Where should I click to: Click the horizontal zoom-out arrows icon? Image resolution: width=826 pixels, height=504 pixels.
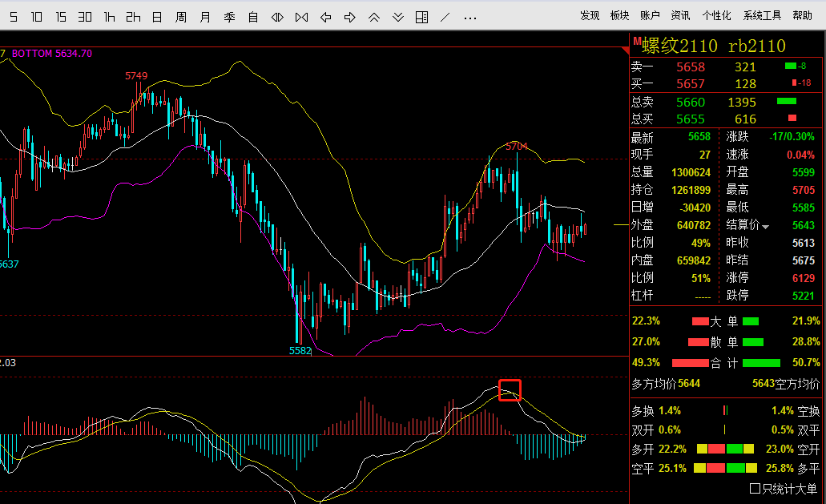277,18
